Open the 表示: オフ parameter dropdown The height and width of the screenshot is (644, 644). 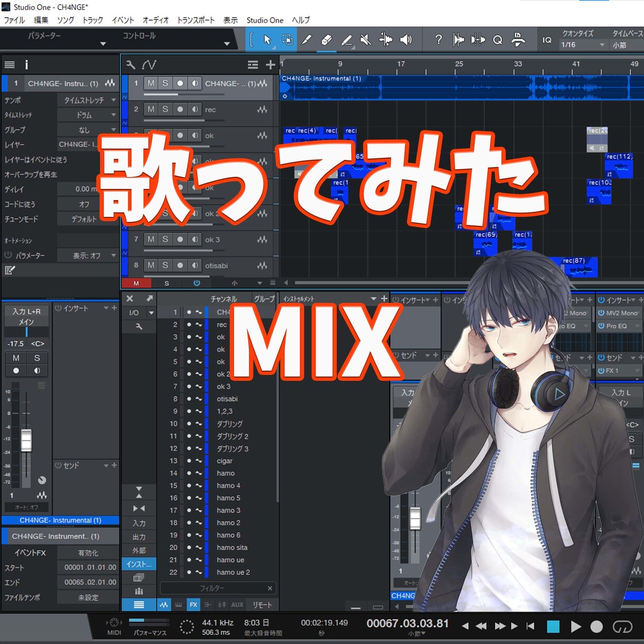coord(88,255)
